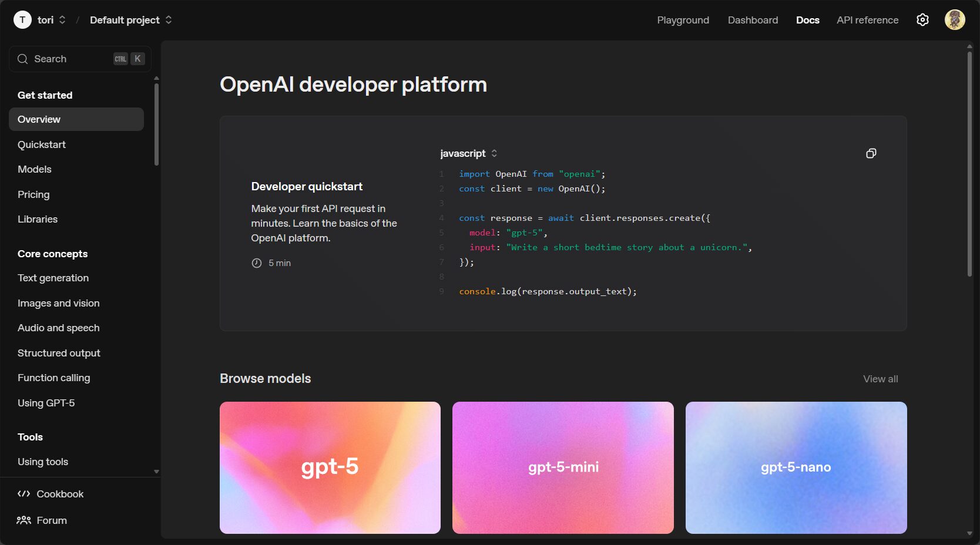Viewport: 980px width, 545px height.
Task: Click the import OpenAI code line
Action: [x=532, y=174]
